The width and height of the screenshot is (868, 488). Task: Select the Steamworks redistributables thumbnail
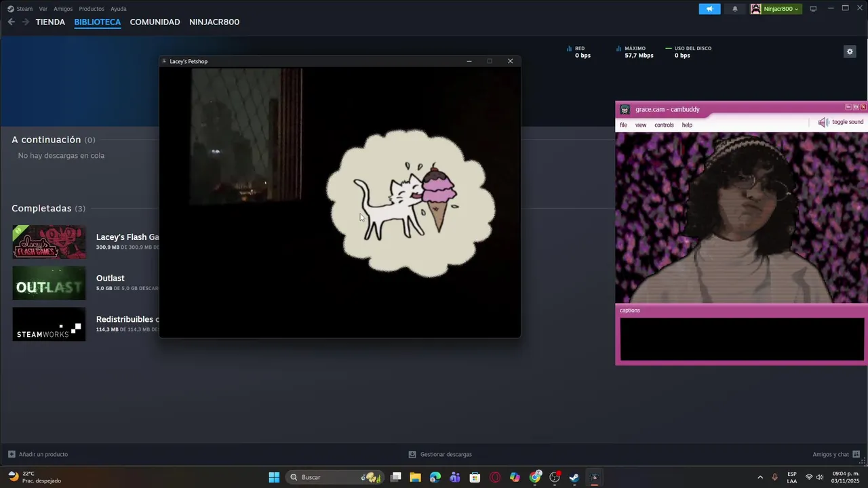pos(49,325)
